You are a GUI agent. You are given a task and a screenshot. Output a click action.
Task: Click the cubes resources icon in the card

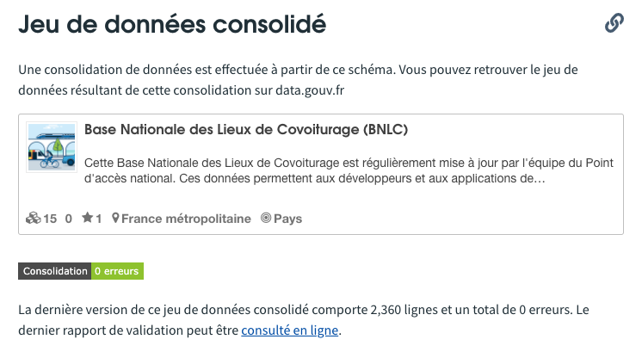pyautogui.click(x=34, y=219)
